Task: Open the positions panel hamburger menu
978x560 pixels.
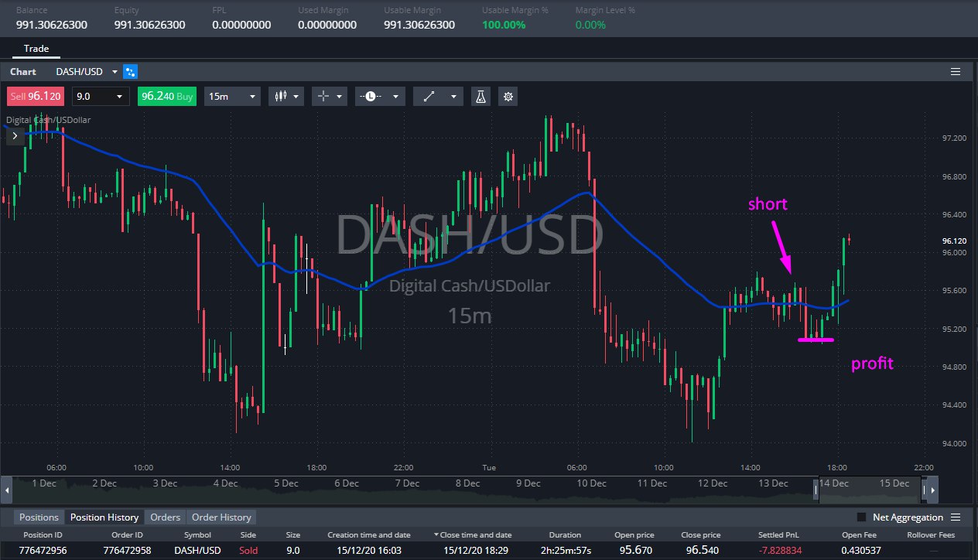Action: [956, 517]
